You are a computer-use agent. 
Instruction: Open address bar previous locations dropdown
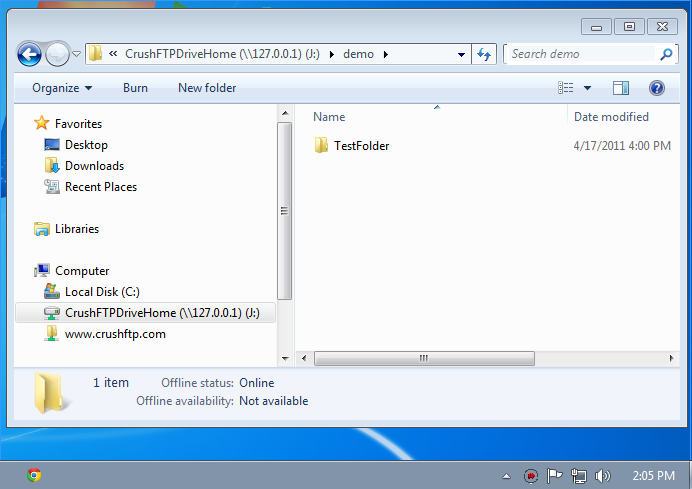tap(461, 54)
